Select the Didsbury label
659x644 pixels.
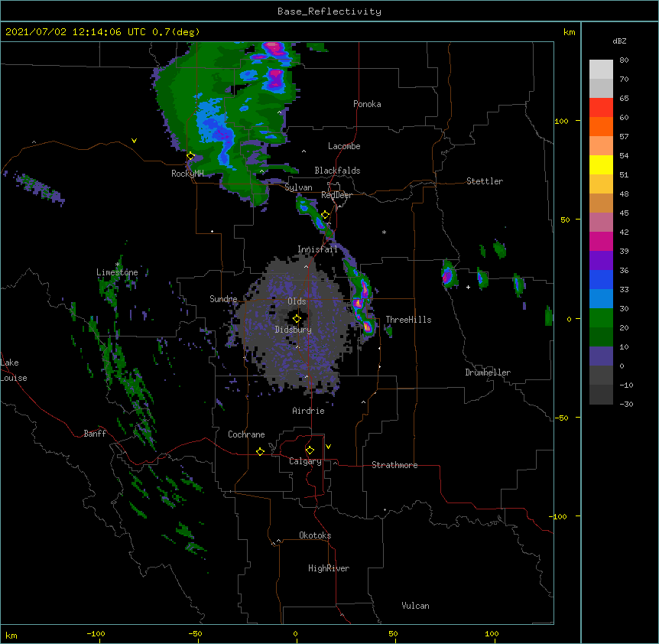coord(294,330)
